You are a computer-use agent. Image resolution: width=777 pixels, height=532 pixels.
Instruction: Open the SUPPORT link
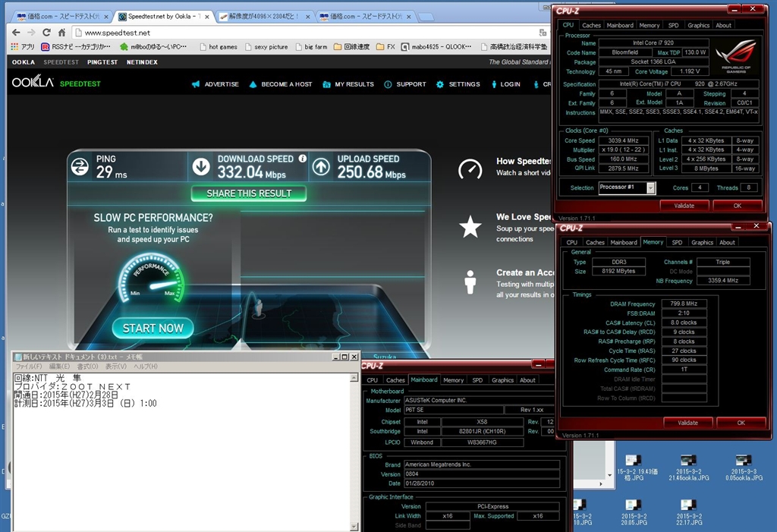click(405, 84)
